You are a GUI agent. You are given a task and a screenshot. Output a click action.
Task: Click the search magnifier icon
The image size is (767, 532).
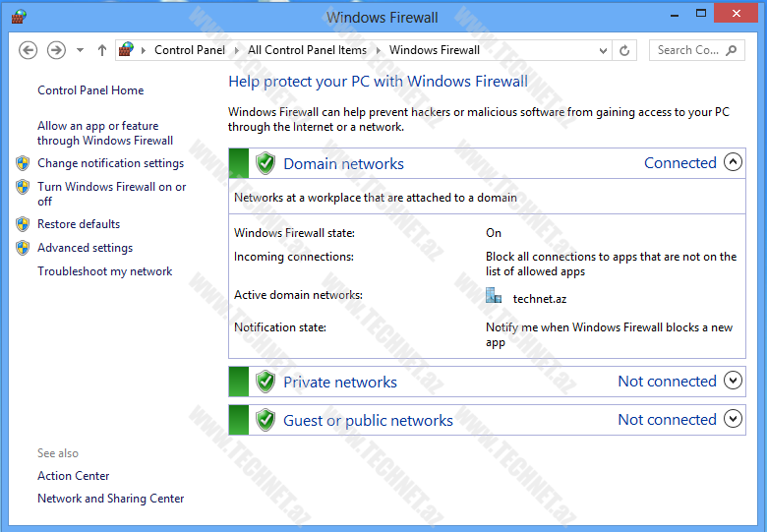pyautogui.click(x=732, y=50)
